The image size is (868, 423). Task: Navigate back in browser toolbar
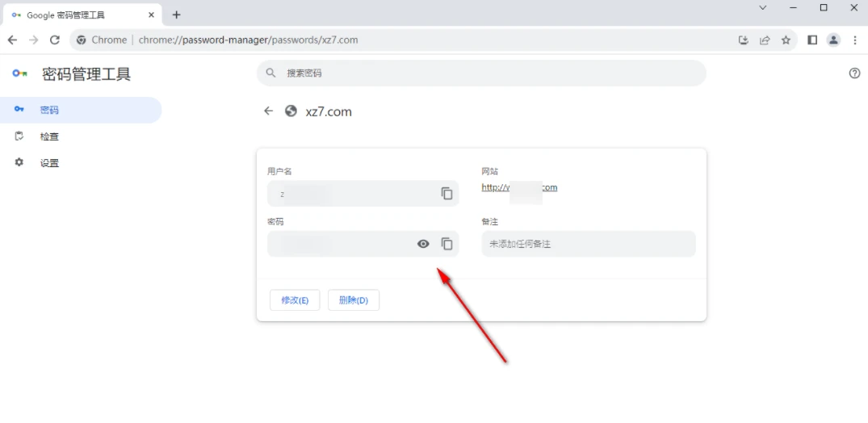pyautogui.click(x=12, y=40)
